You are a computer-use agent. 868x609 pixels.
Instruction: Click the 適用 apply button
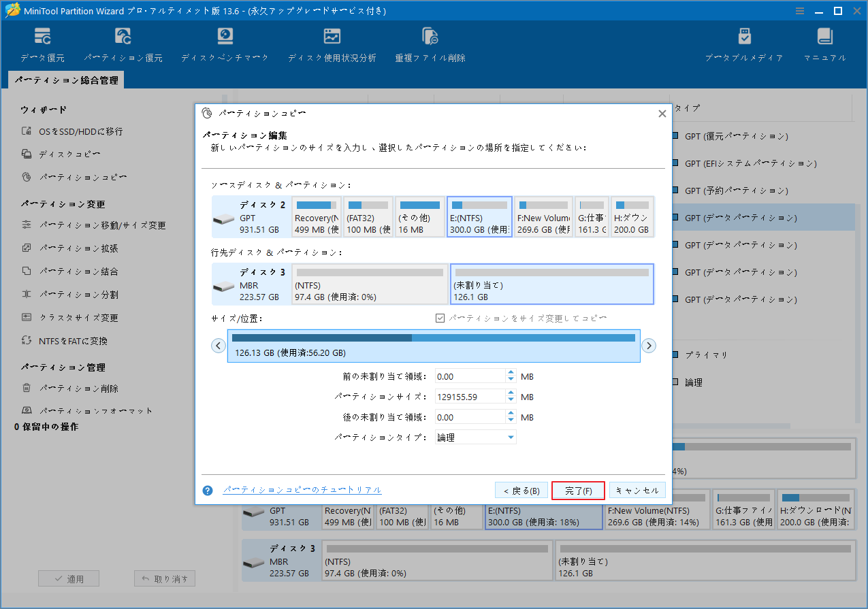click(x=69, y=579)
